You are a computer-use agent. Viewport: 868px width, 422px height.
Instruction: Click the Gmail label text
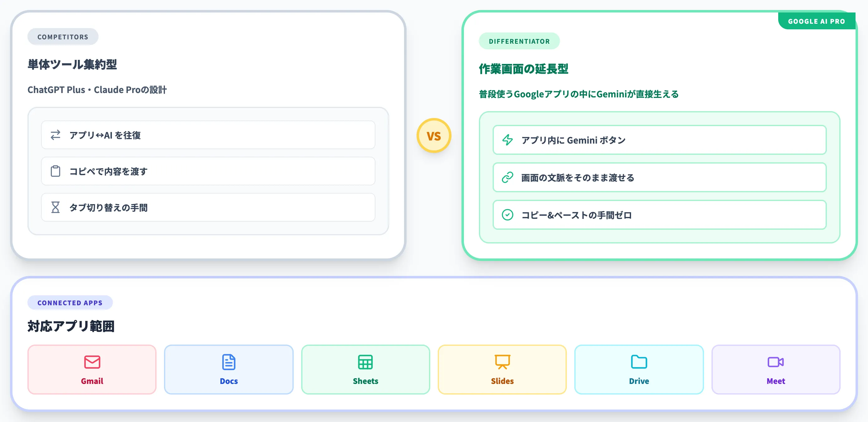point(92,381)
